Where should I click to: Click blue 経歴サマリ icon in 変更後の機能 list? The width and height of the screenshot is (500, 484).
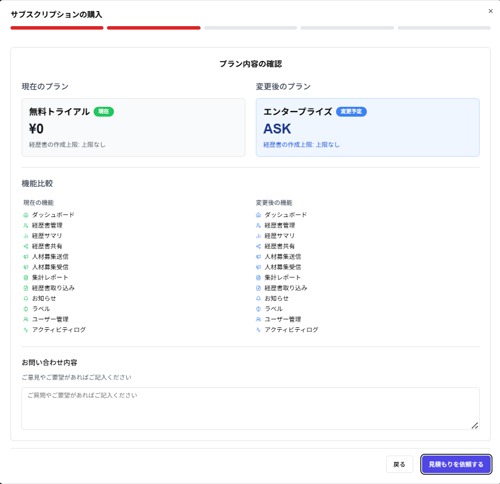click(x=258, y=236)
